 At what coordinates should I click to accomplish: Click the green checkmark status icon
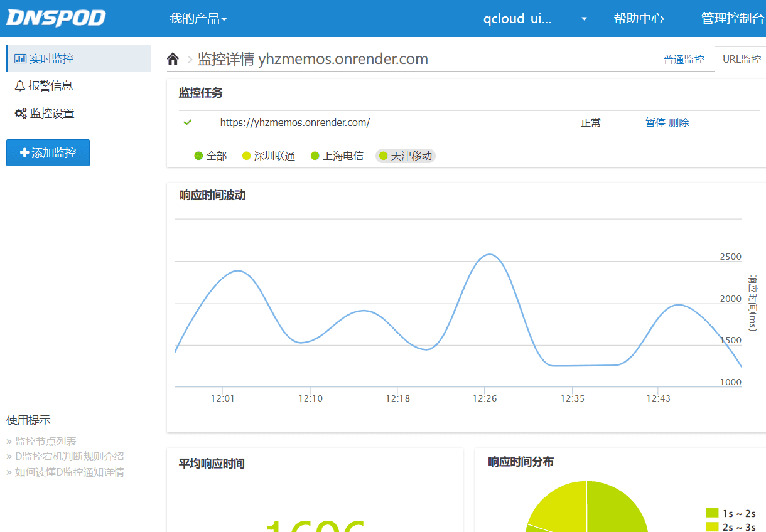point(187,122)
